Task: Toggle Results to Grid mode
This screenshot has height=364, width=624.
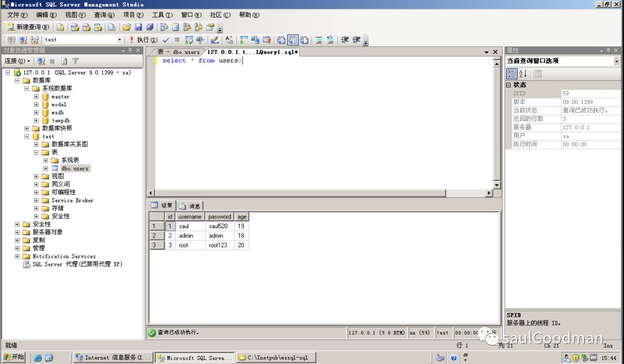Action: 293,40
